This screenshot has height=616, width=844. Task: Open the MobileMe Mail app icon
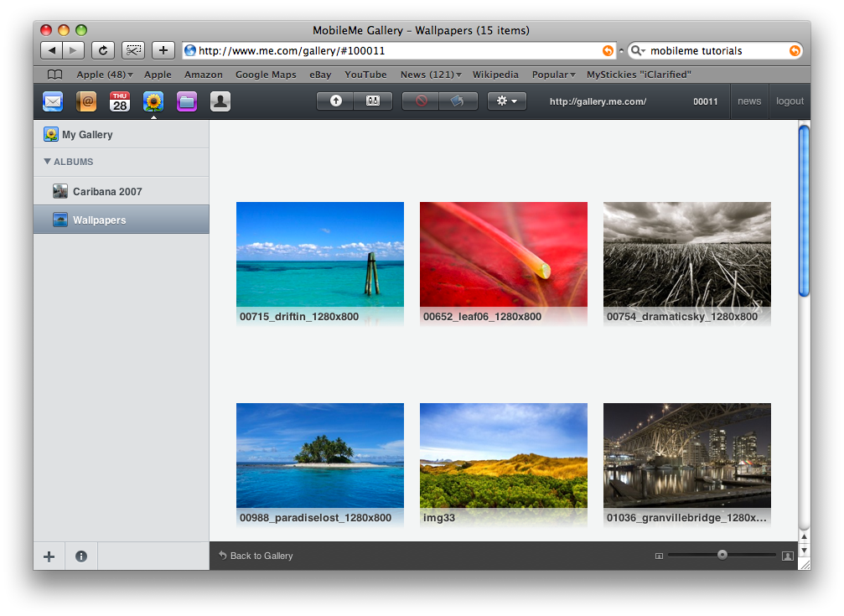[53, 101]
